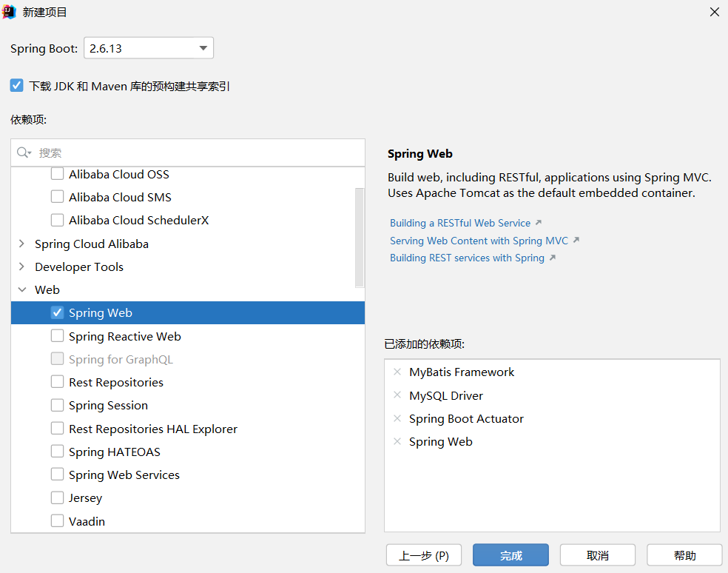This screenshot has height=573, width=728.
Task: Click 取消 button
Action: coord(598,555)
